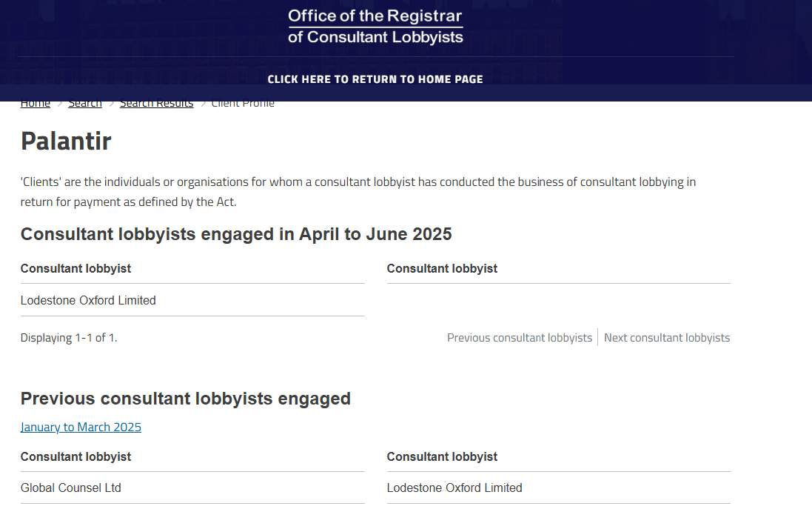Screen dimensions: 812x509
Task: Click the Palantir page heading
Action: [x=66, y=141]
